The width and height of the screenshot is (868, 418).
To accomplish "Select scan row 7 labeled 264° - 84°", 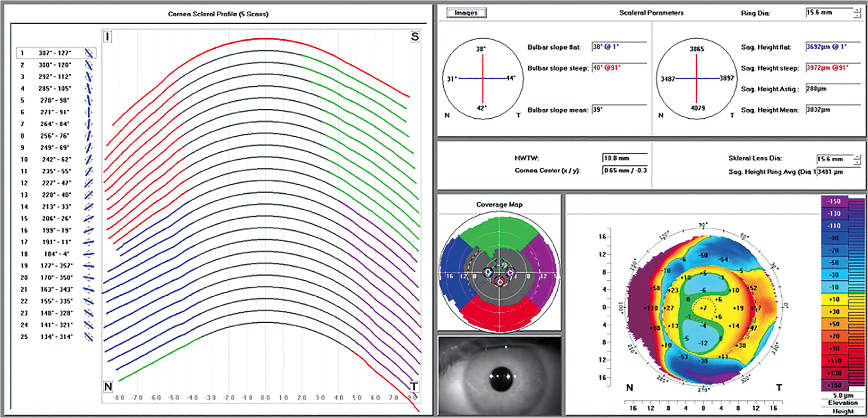I will click(x=56, y=124).
